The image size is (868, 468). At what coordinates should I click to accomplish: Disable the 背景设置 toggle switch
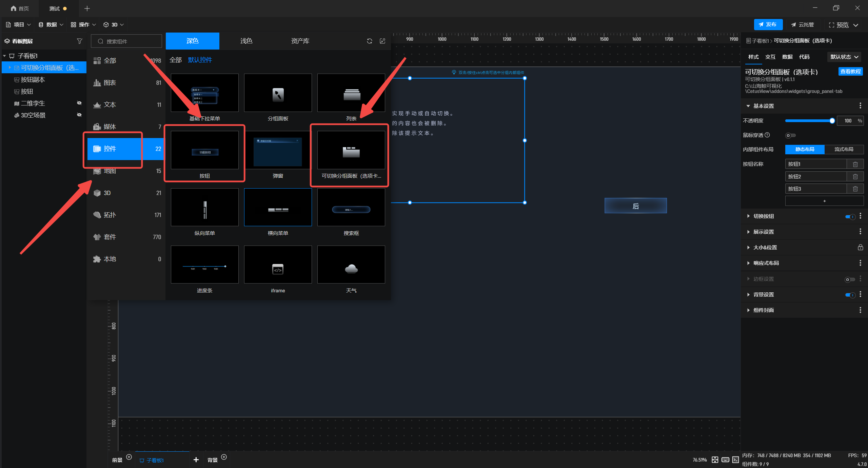point(850,295)
